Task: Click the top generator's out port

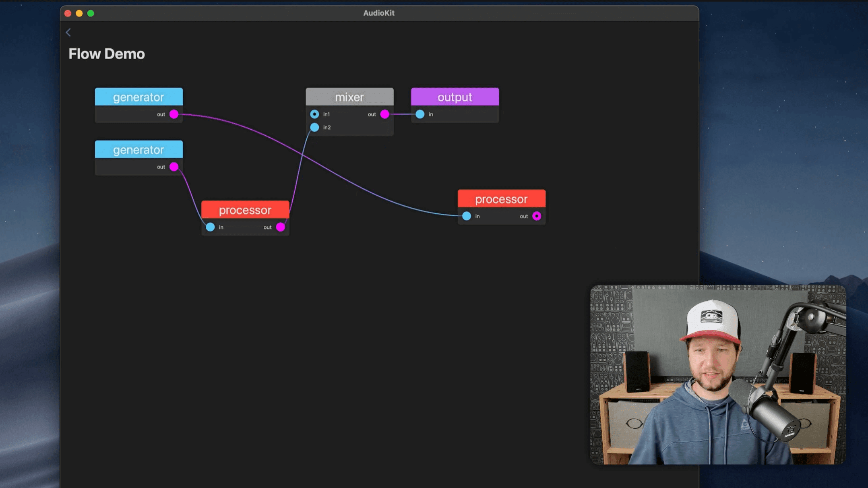Action: 174,114
